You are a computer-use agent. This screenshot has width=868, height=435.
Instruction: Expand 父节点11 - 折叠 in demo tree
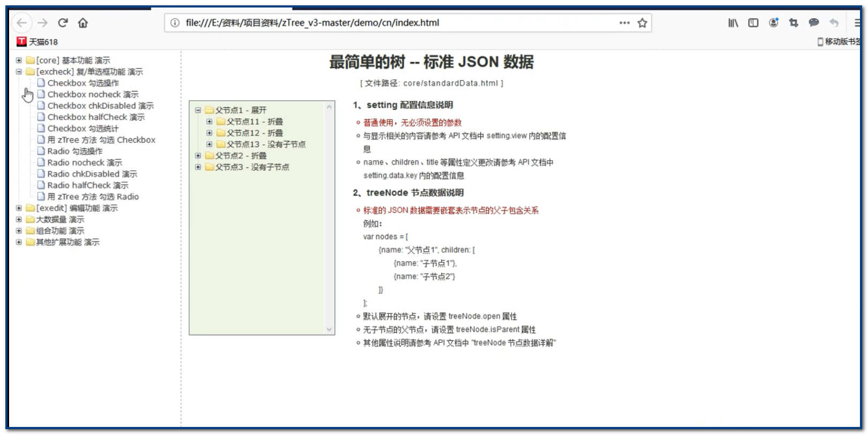coord(209,122)
